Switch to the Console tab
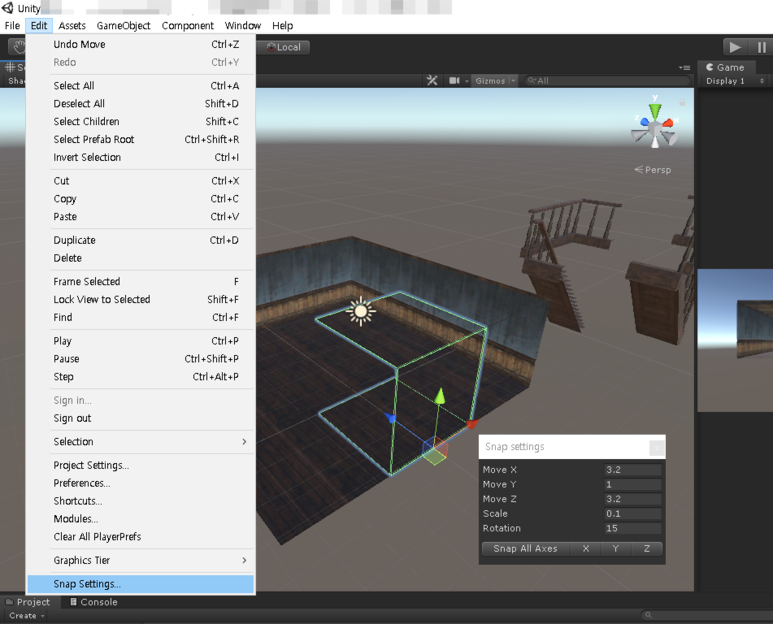The image size is (773, 624). coord(94,602)
